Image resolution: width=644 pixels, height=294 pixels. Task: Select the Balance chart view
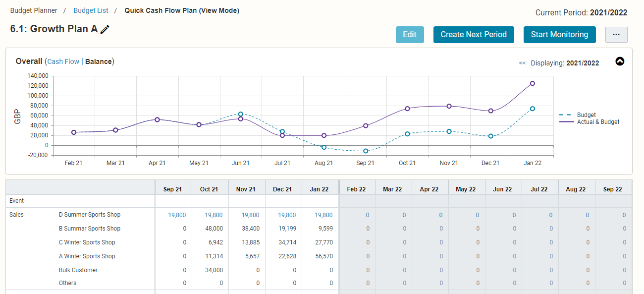pyautogui.click(x=99, y=61)
